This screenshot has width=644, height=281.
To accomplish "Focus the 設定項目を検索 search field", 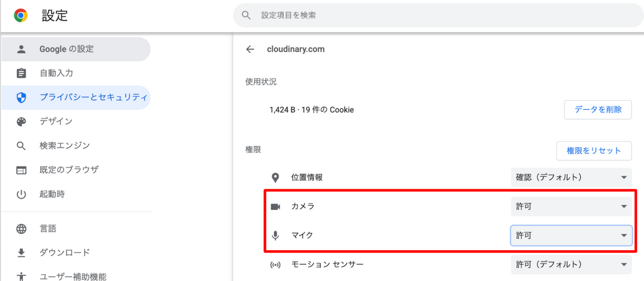I will pyautogui.click(x=438, y=16).
